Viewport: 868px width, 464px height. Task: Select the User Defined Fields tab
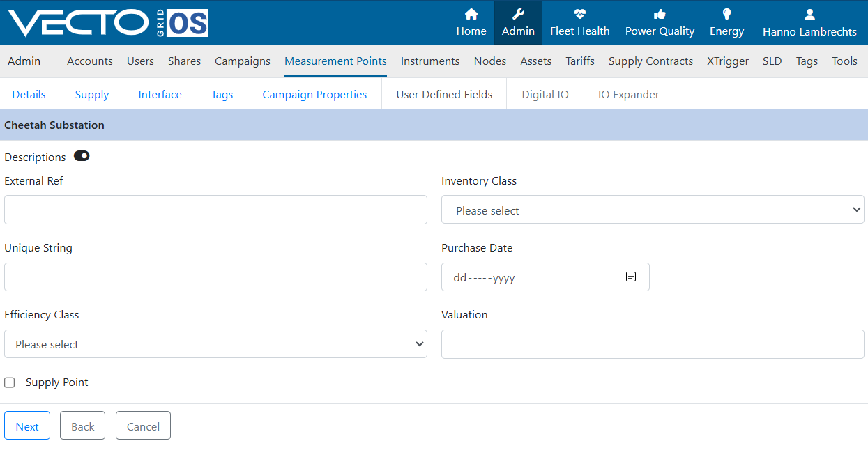(444, 95)
